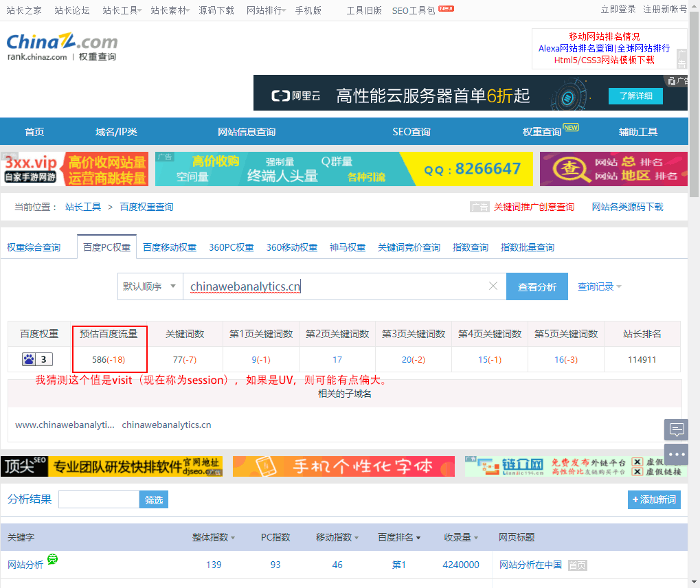The image size is (700, 588).
Task: Open the 默认顺序 sort order dropdown
Action: pos(150,286)
